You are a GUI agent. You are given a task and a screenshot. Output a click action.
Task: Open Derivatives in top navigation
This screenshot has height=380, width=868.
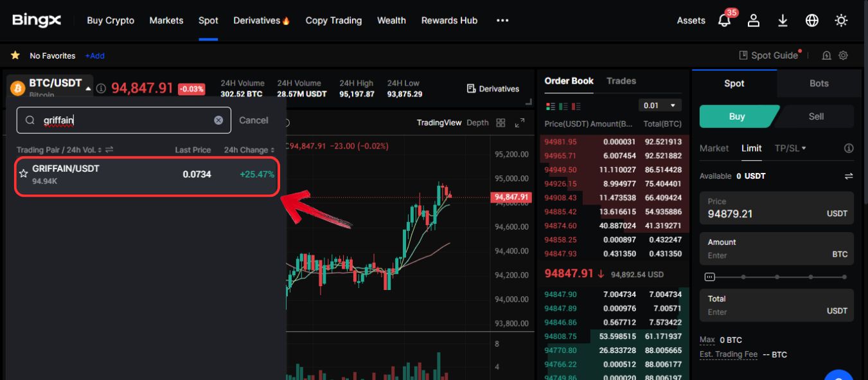pyautogui.click(x=261, y=21)
